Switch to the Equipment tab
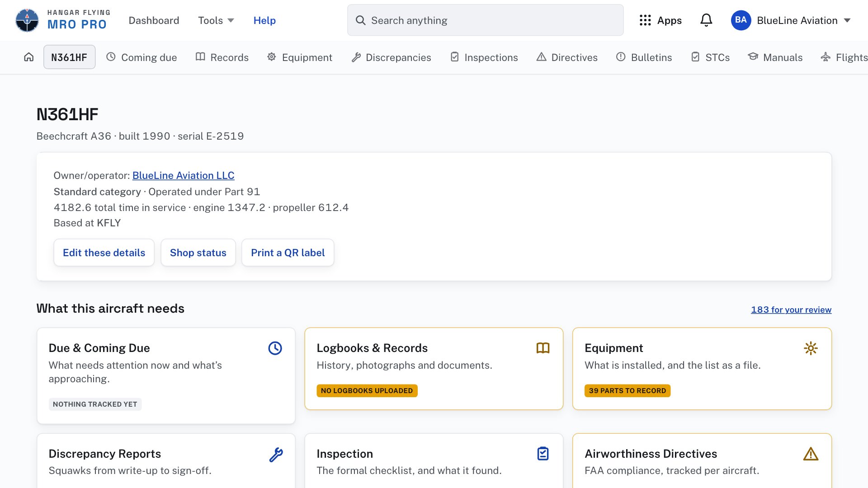This screenshot has width=868, height=488. (299, 57)
